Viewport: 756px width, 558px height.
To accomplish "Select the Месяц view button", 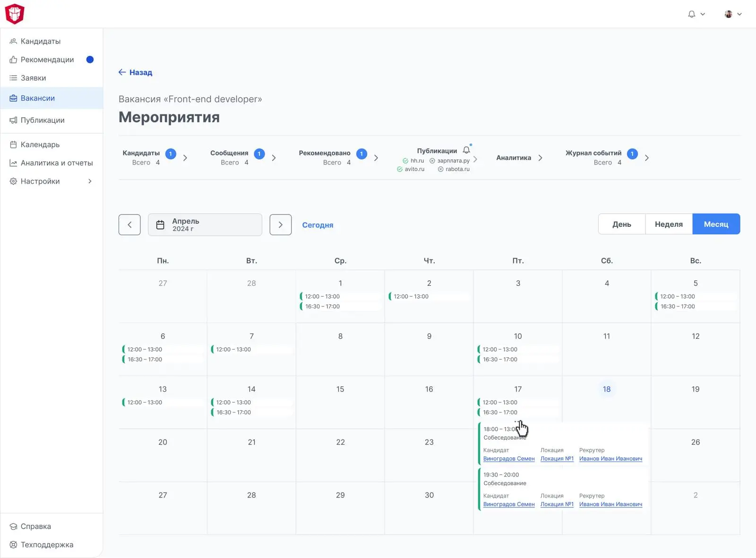I will point(716,224).
